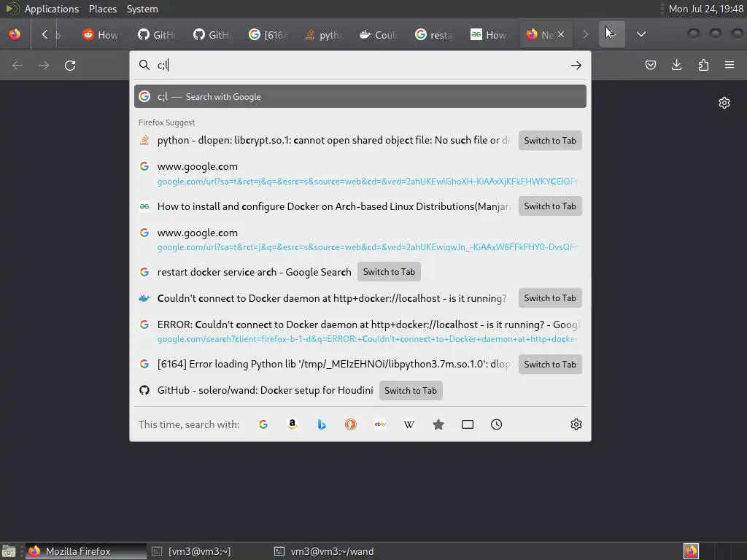Focus Mozilla Firefox in taskbar

pyautogui.click(x=86, y=551)
